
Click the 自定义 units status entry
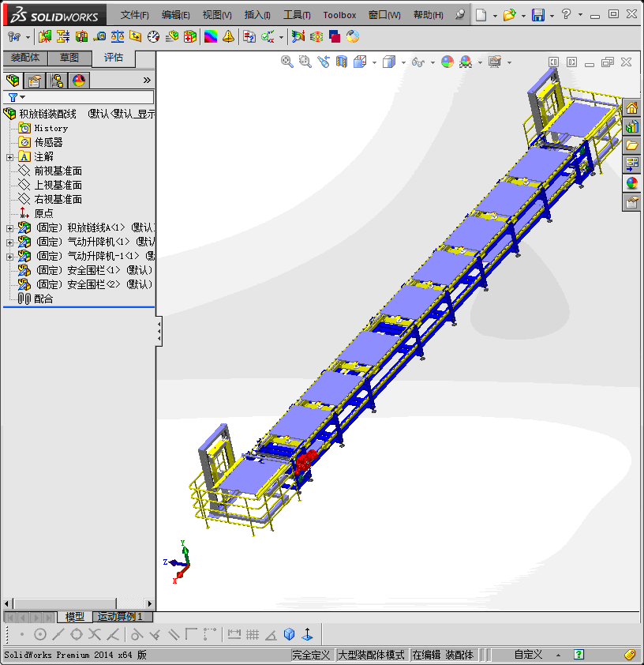(x=528, y=655)
